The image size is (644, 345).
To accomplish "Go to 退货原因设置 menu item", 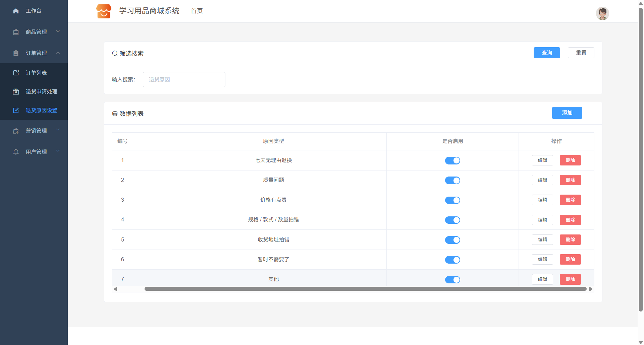I will click(41, 110).
